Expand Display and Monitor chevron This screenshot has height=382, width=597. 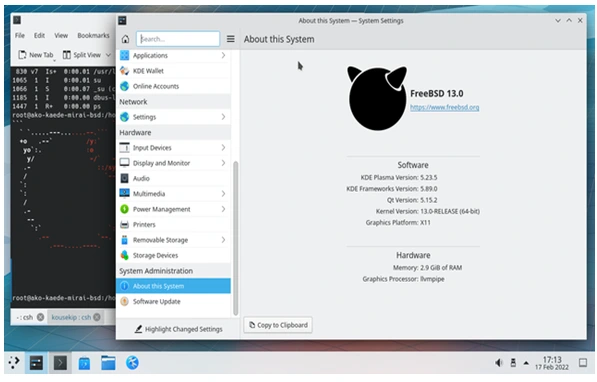[223, 163]
